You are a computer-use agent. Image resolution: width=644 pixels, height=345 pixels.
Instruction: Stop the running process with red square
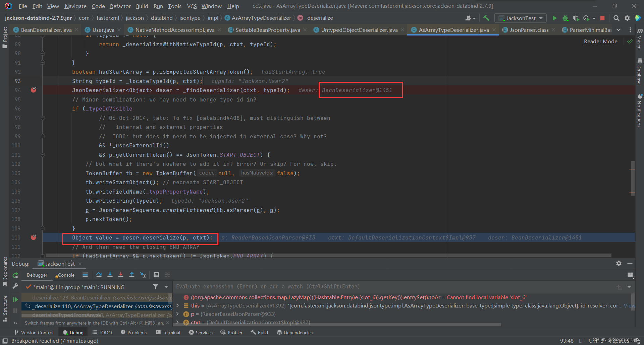pos(602,18)
